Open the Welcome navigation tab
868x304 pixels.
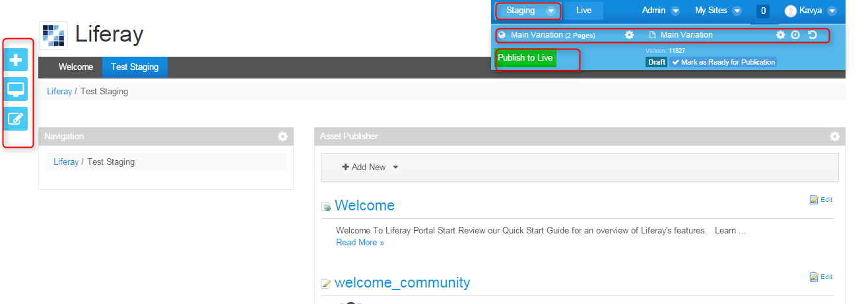76,67
